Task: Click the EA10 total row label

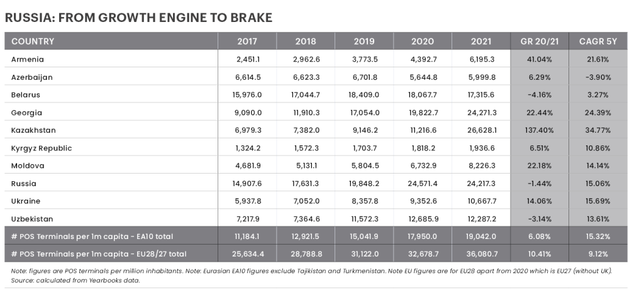Action: pos(92,236)
